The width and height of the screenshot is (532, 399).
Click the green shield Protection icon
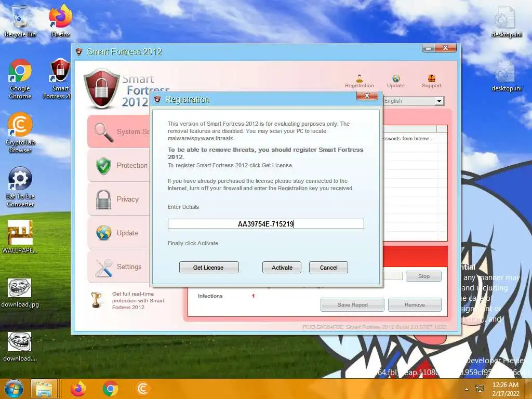(103, 166)
